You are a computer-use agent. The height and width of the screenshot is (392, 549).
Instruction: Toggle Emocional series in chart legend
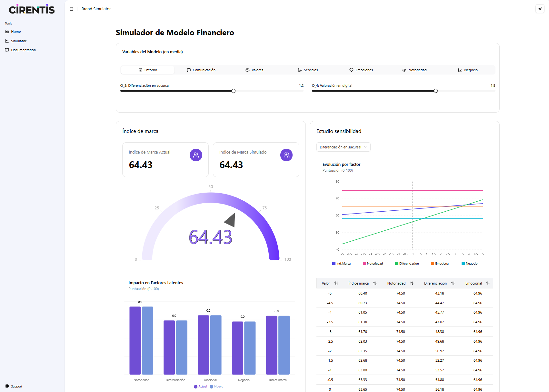click(x=440, y=264)
